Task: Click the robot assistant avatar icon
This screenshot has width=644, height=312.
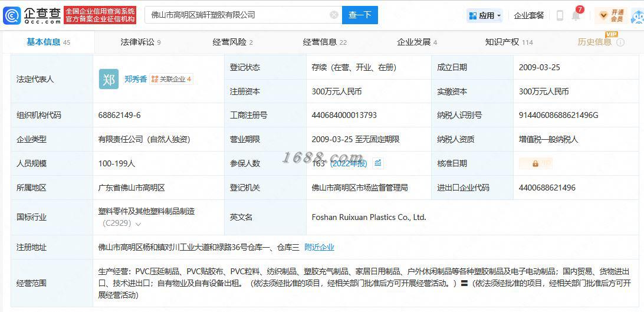Action: [638, 17]
